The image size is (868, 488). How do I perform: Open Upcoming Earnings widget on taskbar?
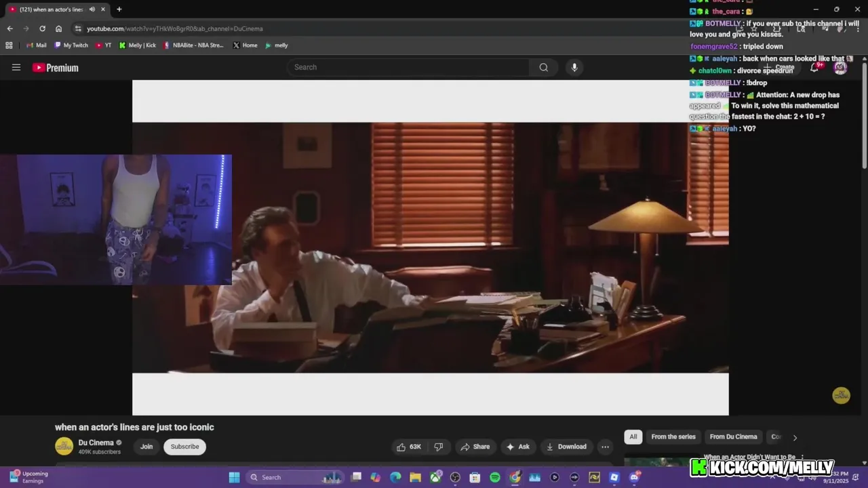(28, 477)
